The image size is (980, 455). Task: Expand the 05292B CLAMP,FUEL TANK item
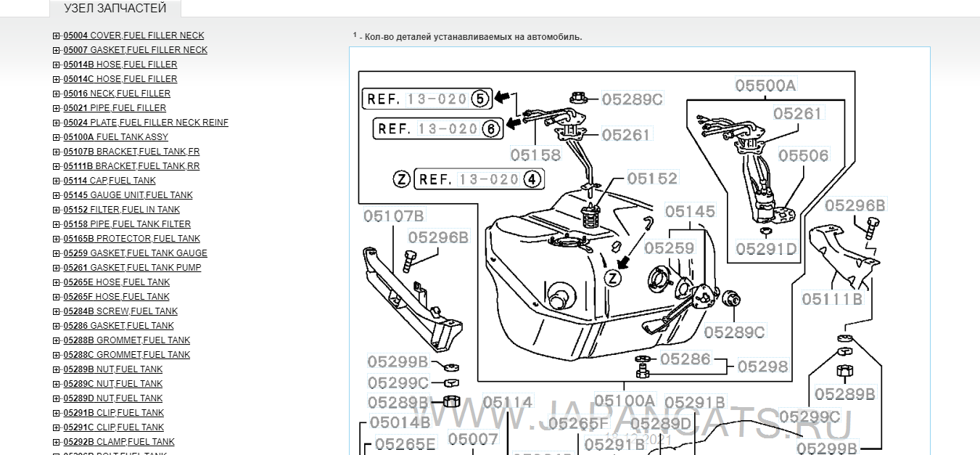point(57,442)
